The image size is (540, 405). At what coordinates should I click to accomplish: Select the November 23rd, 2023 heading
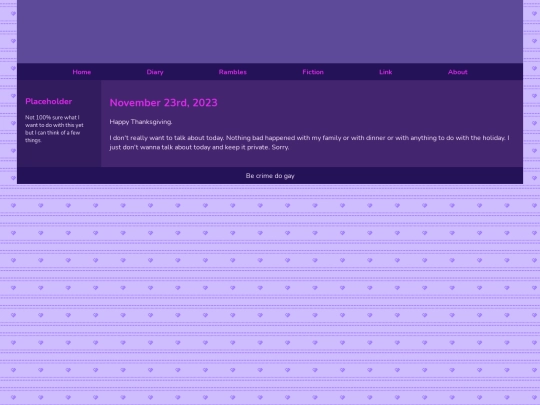pos(164,103)
